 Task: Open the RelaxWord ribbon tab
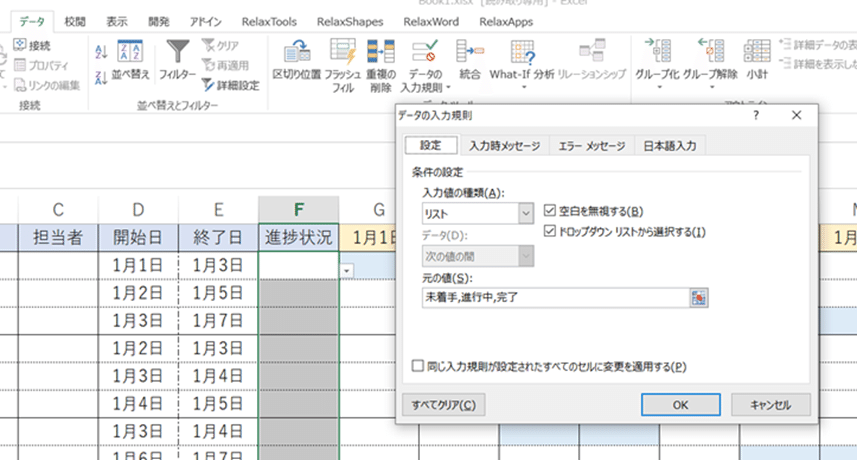point(431,22)
